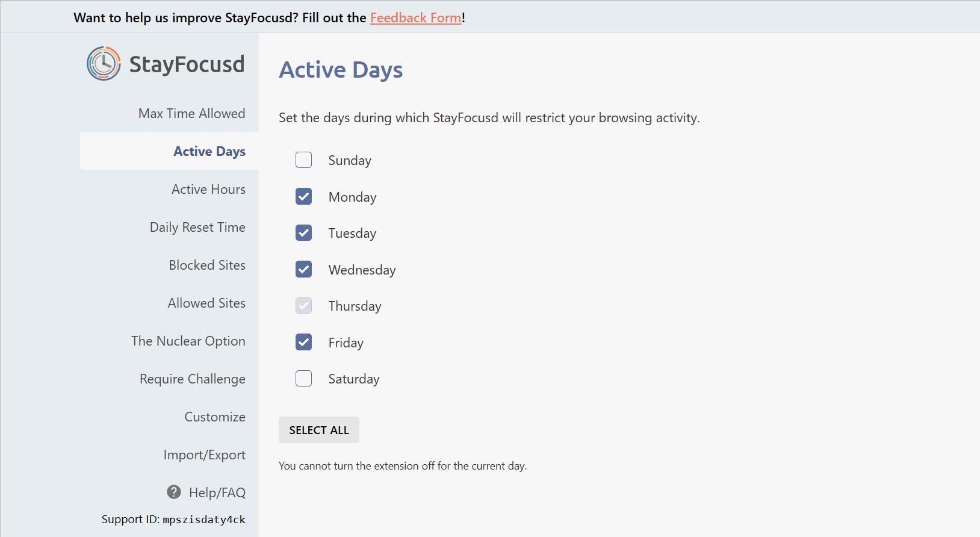Screen dimensions: 980x537
Task: Open the Blocked Sites page
Action: 207,265
